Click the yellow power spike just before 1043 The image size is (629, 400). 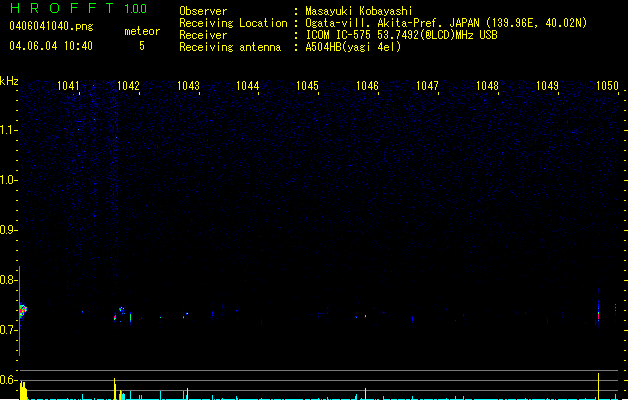coord(187,394)
